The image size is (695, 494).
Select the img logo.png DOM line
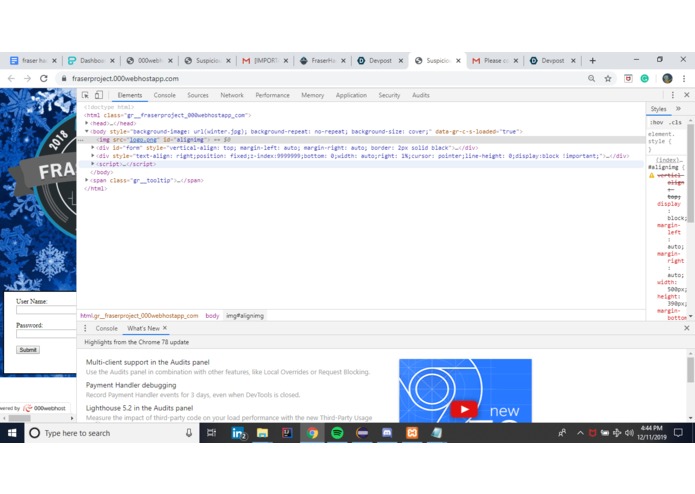tap(361, 140)
